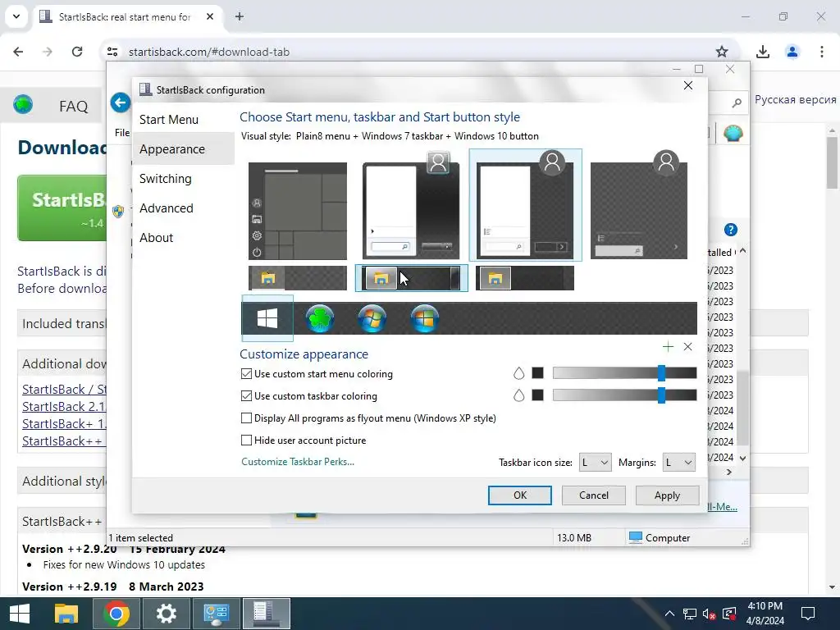This screenshot has width=840, height=630.
Task: Select the Windows 10 logo start button
Action: (267, 318)
